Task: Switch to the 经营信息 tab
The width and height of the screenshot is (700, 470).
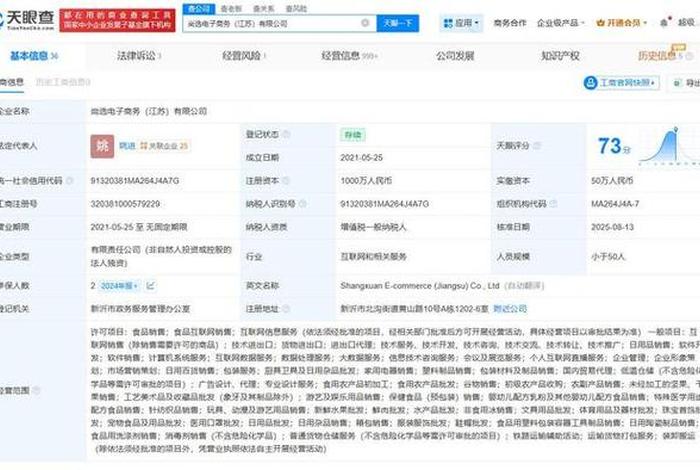Action: [x=350, y=56]
